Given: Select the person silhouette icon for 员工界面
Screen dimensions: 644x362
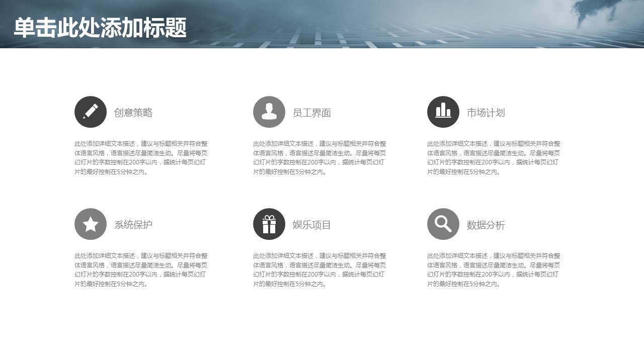Looking at the screenshot, I should click(x=269, y=112).
